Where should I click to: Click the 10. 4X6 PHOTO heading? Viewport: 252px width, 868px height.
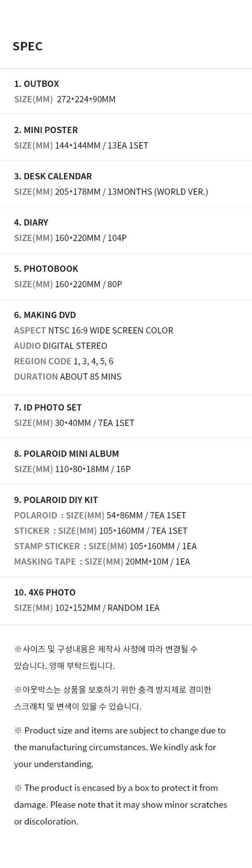[45, 593]
